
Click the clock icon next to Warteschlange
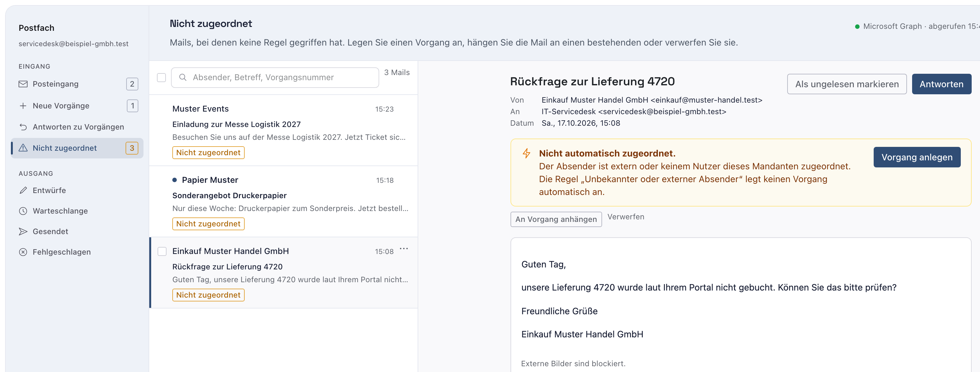(x=23, y=211)
